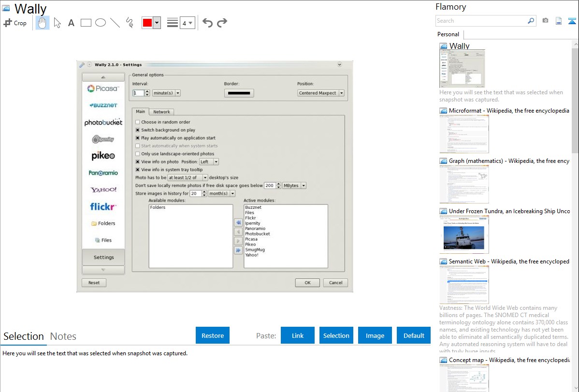Open the 'at least 1/2 of' dropdown

tap(188, 178)
